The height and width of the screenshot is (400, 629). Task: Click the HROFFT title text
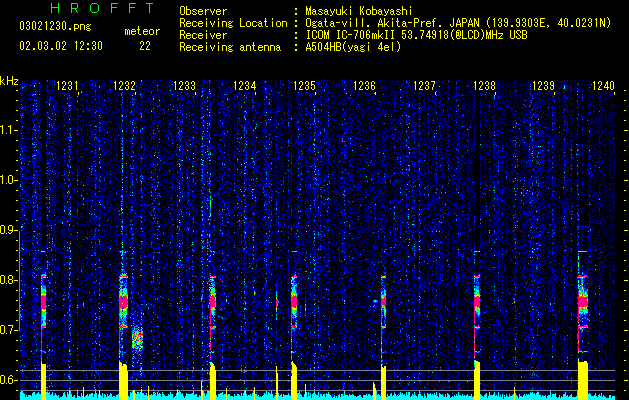pyautogui.click(x=103, y=8)
